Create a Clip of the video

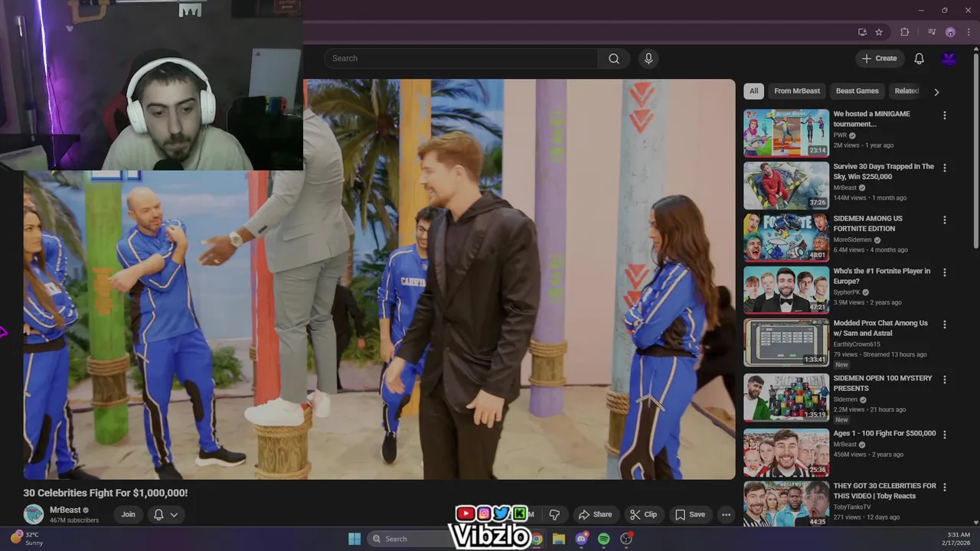[643, 514]
